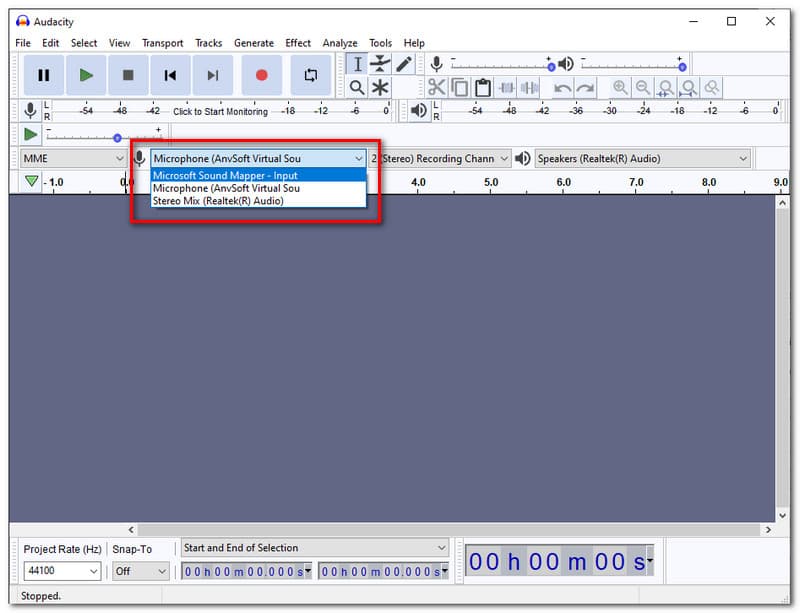
Task: Click Fit selection to width icon
Action: 665,88
